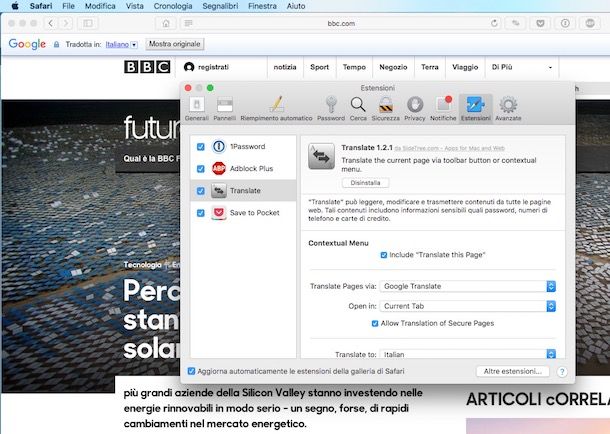
Task: Open the Aiuto menu
Action: 296,6
